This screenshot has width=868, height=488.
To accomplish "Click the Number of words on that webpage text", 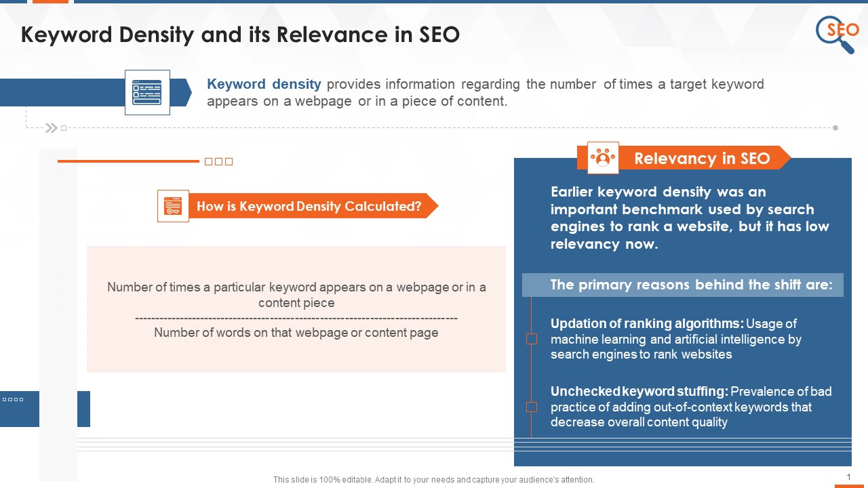I will (296, 333).
